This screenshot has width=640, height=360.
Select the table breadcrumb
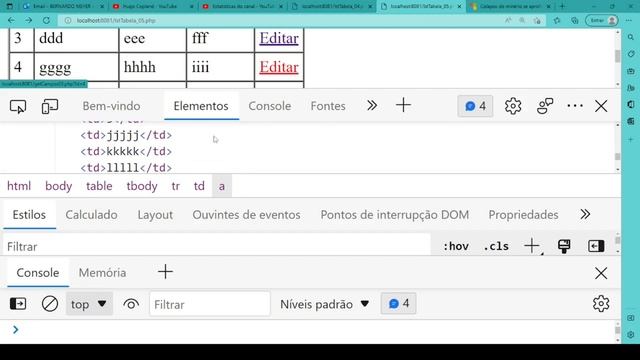(x=99, y=186)
